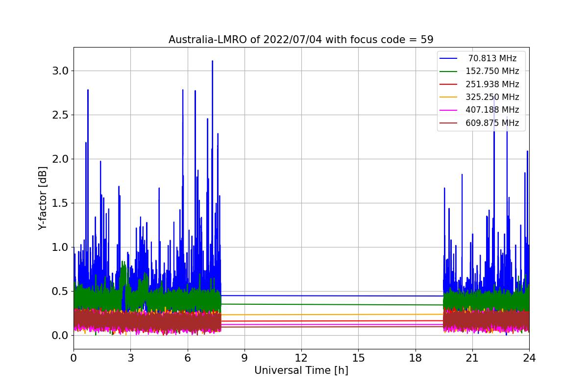Click the x-axis tick label 18
Screen dimensions: 588x392
(x=416, y=358)
